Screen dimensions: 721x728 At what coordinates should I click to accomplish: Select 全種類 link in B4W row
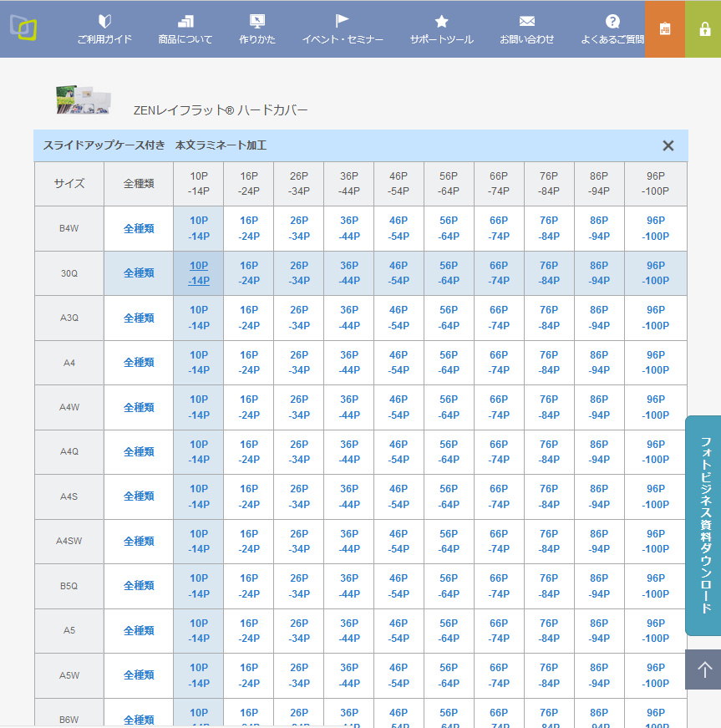(x=139, y=228)
